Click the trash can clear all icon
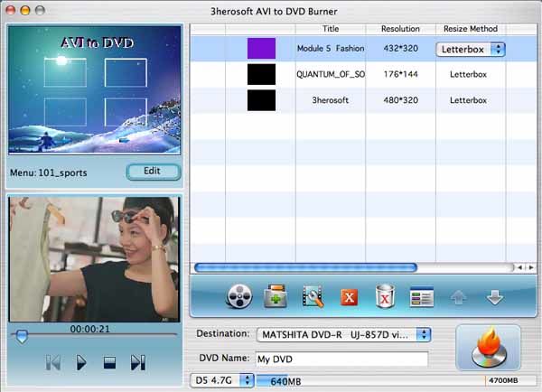This screenshot has height=392, width=542. click(x=385, y=296)
